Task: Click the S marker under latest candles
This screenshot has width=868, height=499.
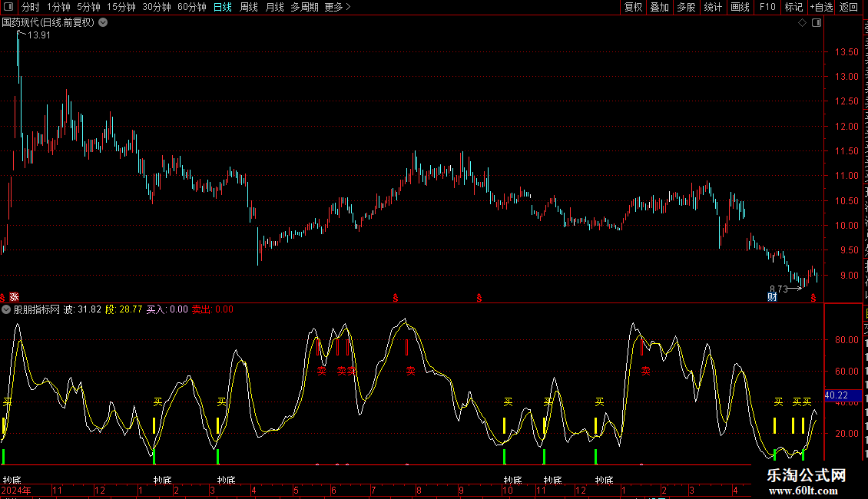Action: (813, 298)
